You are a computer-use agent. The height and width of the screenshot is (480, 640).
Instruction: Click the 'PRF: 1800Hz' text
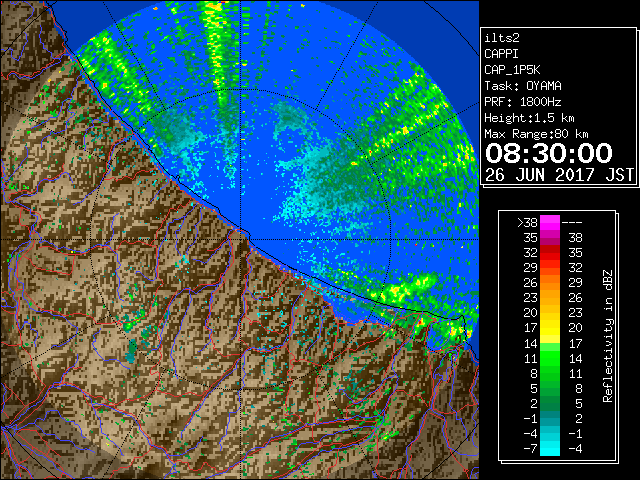coord(523,102)
